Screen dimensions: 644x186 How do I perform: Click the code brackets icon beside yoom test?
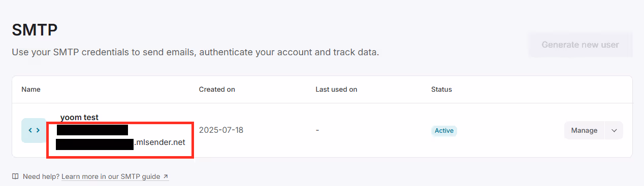click(34, 130)
